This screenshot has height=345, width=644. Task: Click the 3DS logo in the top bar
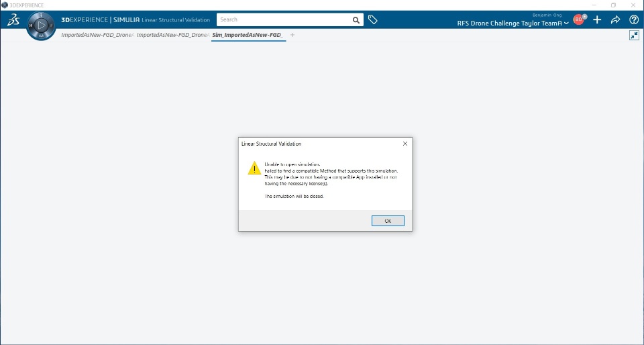13,19
